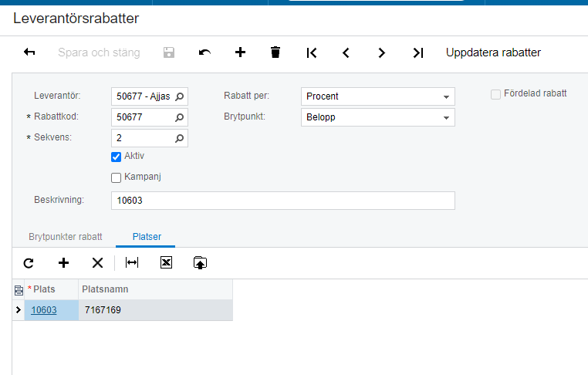The image size is (588, 375).
Task: Enable the Kampanj checkbox
Action: [x=117, y=177]
